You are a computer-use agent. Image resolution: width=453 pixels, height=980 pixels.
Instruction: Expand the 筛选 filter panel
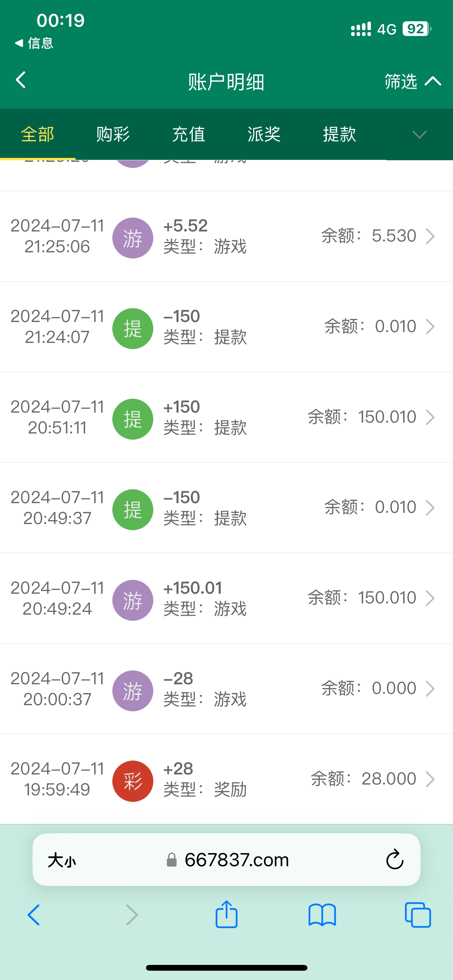[412, 81]
